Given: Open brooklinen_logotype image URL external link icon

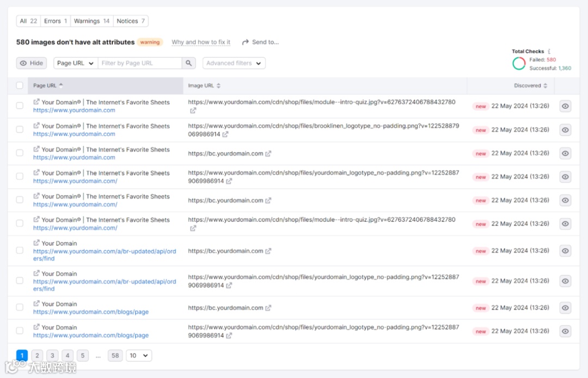Looking at the screenshot, I should (225, 134).
